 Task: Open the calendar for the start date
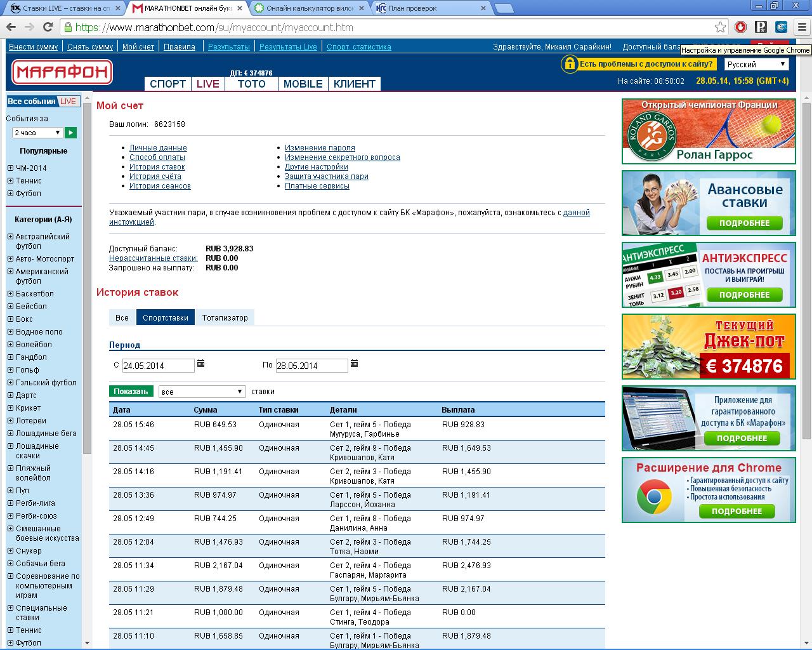coord(201,364)
